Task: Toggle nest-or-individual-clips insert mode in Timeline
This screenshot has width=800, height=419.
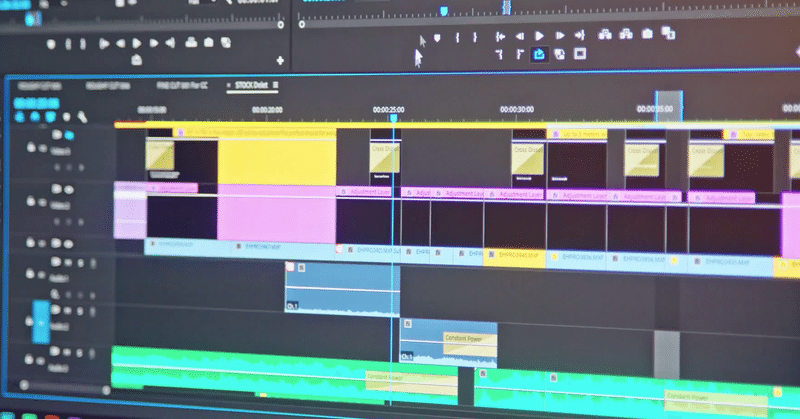Action: click(x=20, y=117)
